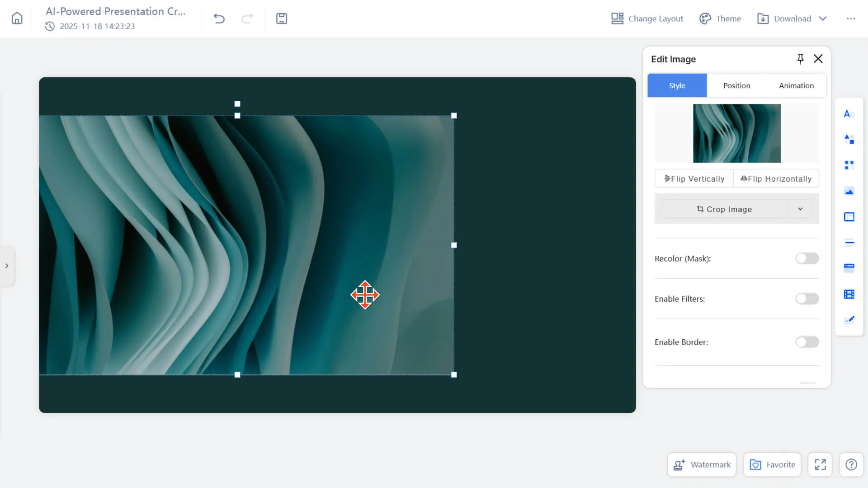Save the presentation with the disk icon
Screen dimensions: 868x488
pyautogui.click(x=282, y=19)
